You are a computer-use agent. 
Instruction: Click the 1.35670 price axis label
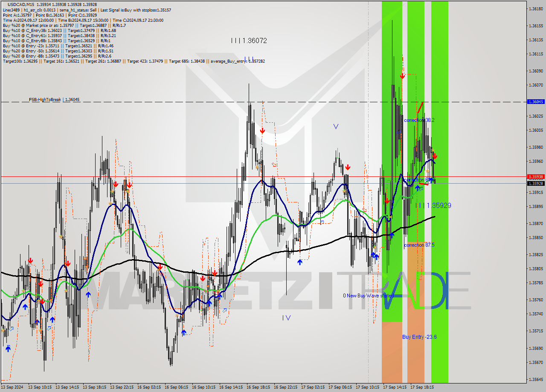coord(536,362)
